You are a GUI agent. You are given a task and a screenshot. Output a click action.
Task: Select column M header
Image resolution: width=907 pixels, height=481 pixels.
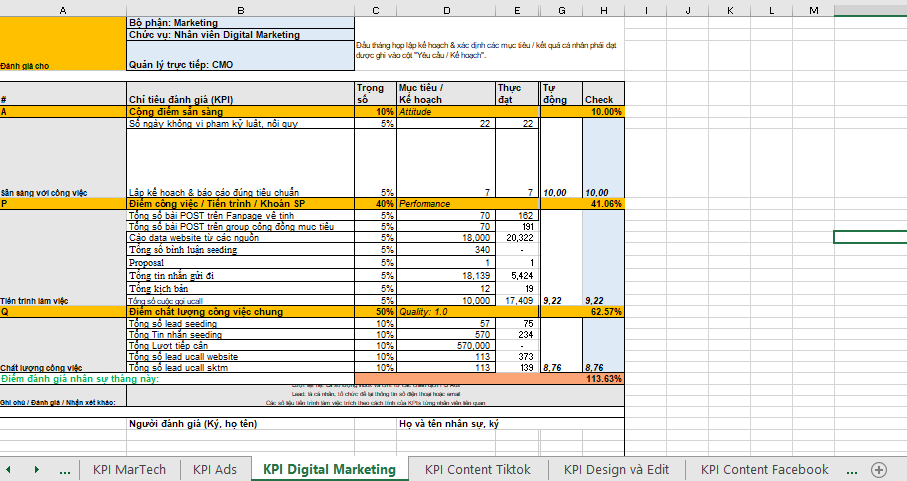[813, 9]
